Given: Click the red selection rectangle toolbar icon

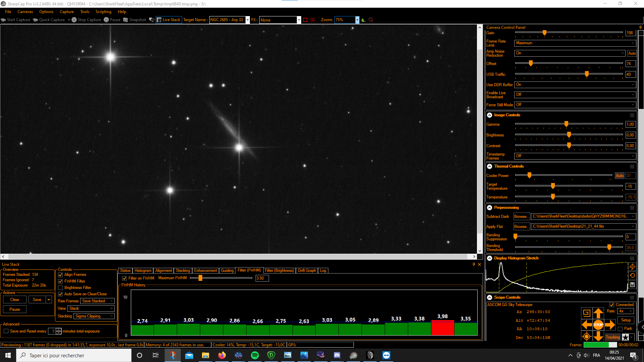Looking at the screenshot, I should coord(305,20).
